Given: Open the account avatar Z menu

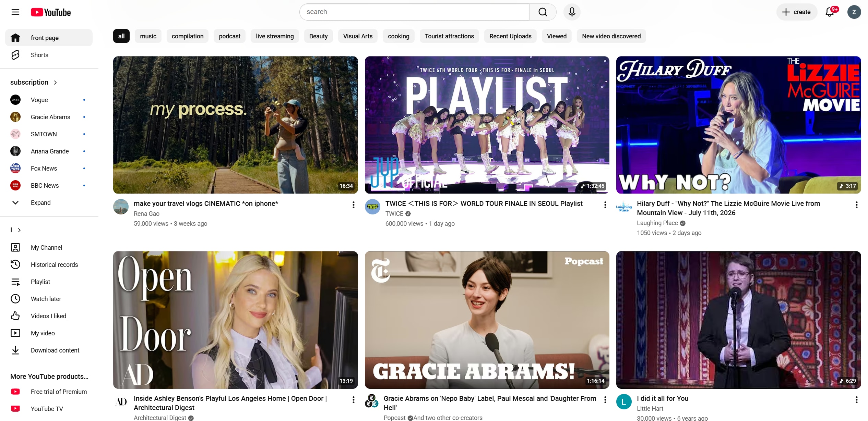Looking at the screenshot, I should [854, 12].
